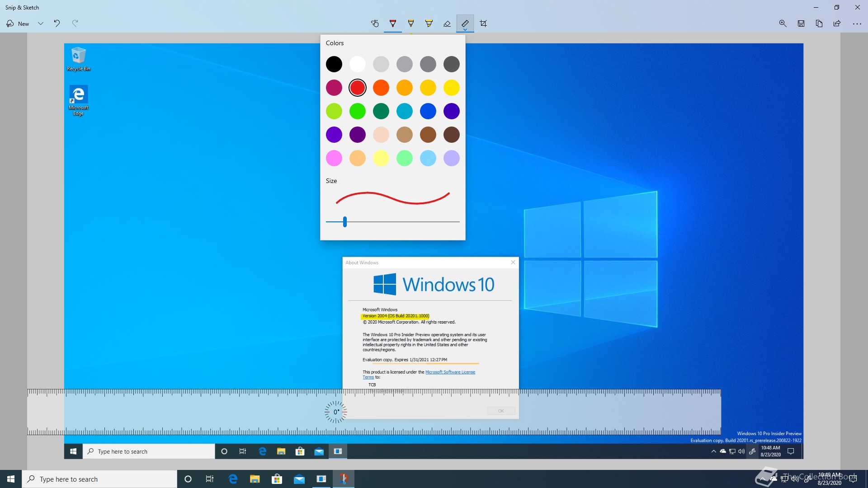
Task: Switch to winver app on taskbar
Action: click(x=321, y=479)
